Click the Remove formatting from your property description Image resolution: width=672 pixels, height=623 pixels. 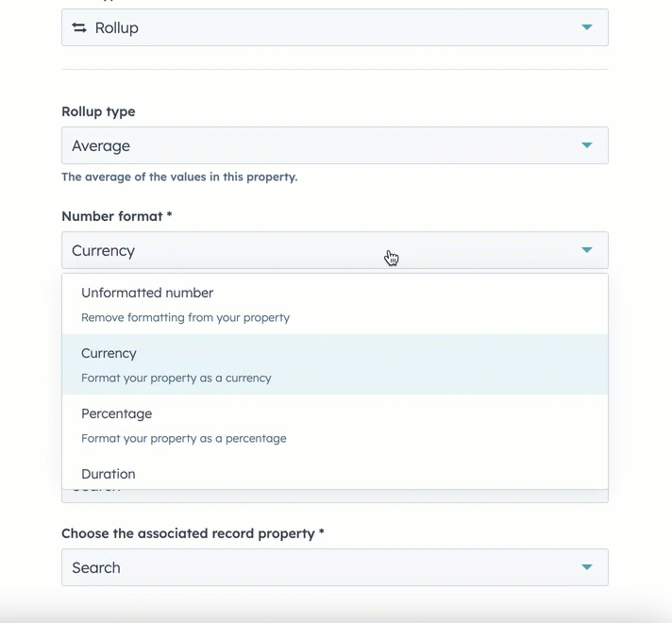coord(185,318)
